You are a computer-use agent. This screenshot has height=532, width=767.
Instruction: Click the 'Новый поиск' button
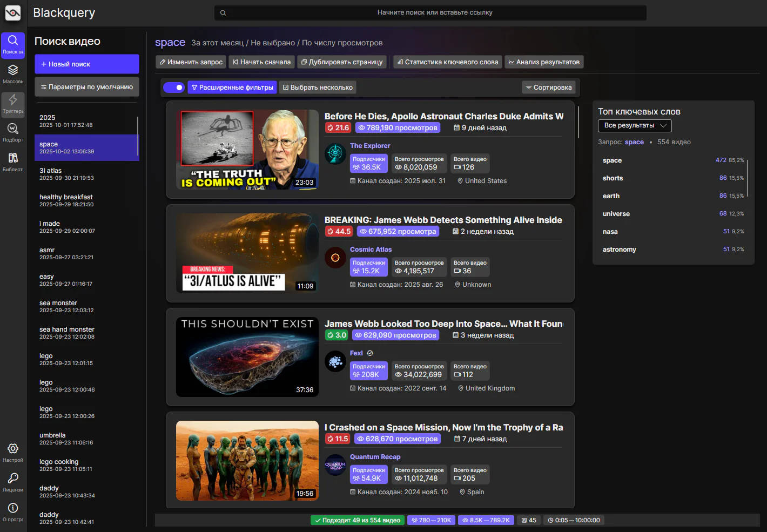(x=87, y=64)
